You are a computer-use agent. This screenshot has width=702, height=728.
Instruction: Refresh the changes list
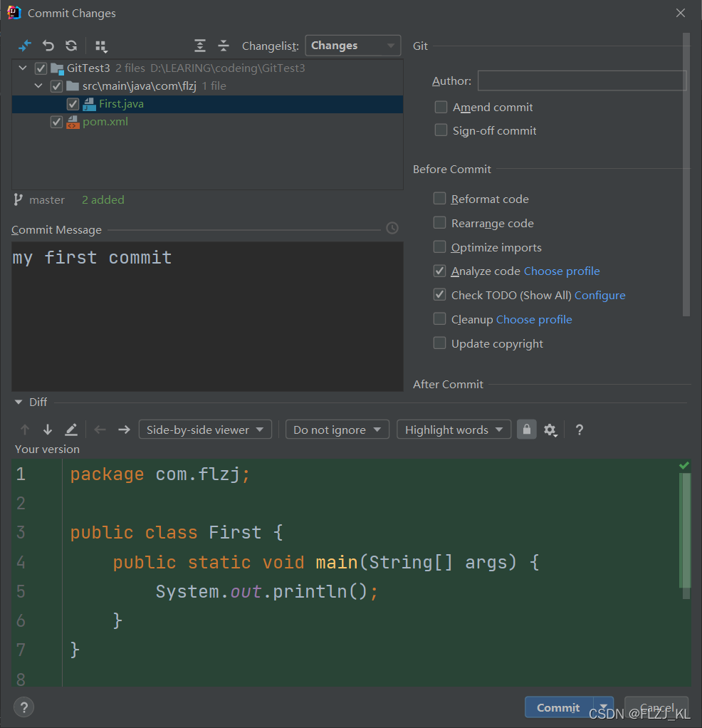(71, 46)
